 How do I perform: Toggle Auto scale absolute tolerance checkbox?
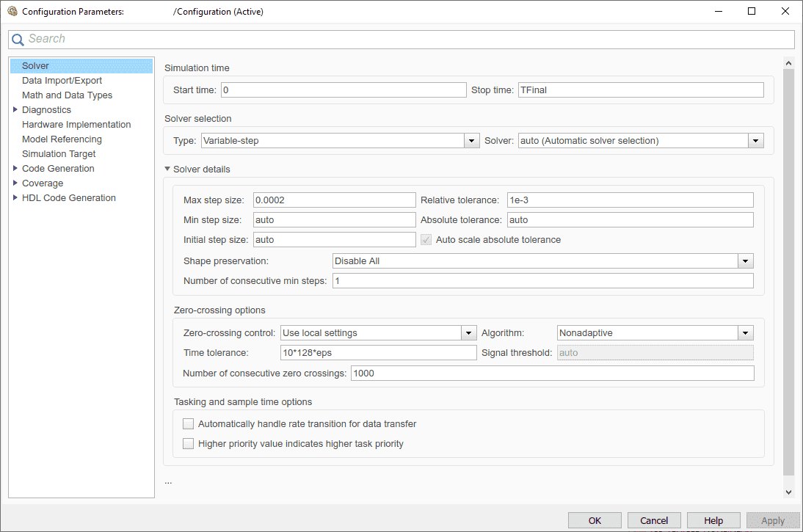(426, 240)
